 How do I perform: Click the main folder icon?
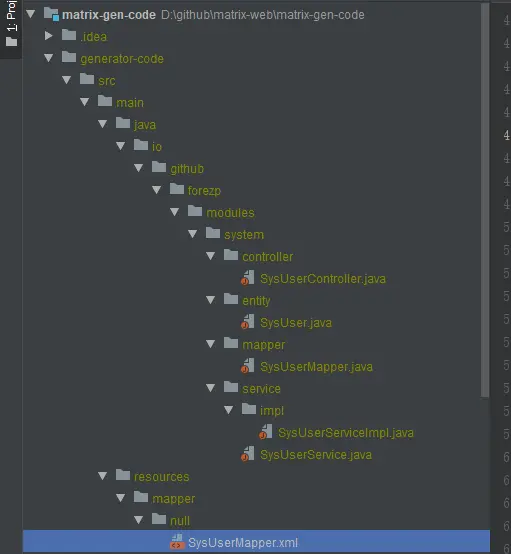(x=105, y=101)
